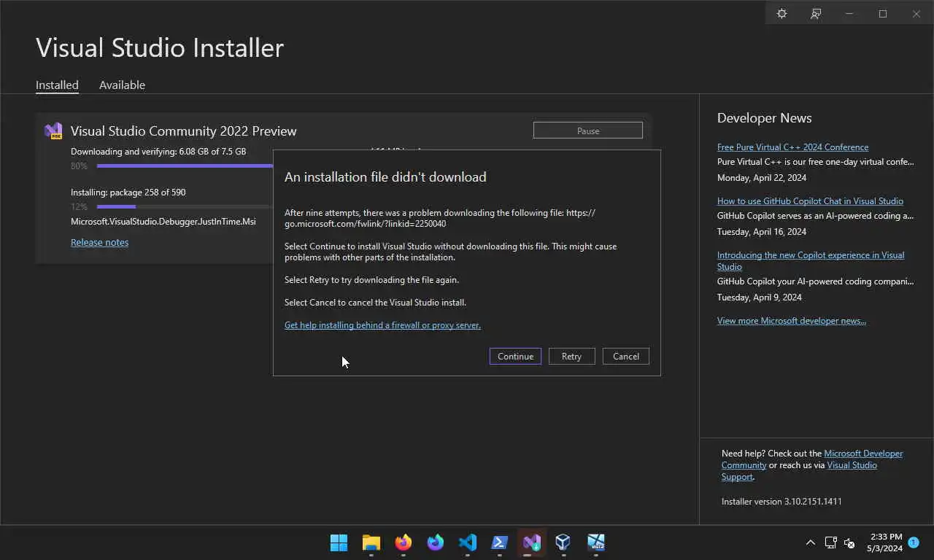Click Installer version 3.10.2151.1411 text

781,502
